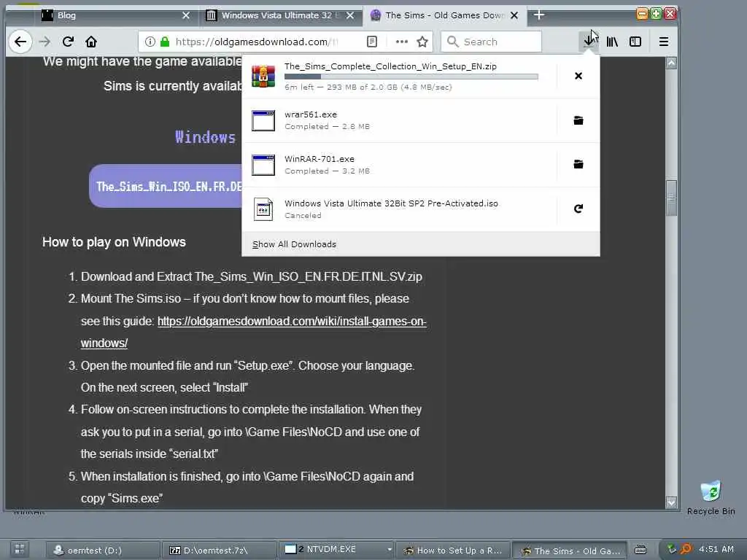Click The_Sims_Complete_Collection zip archive icon
This screenshot has height=560, width=747.
(x=263, y=76)
